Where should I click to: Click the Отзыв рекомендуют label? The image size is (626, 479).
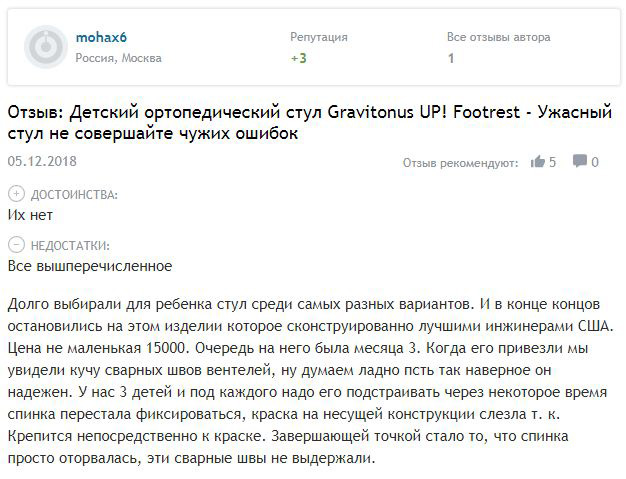[460, 162]
